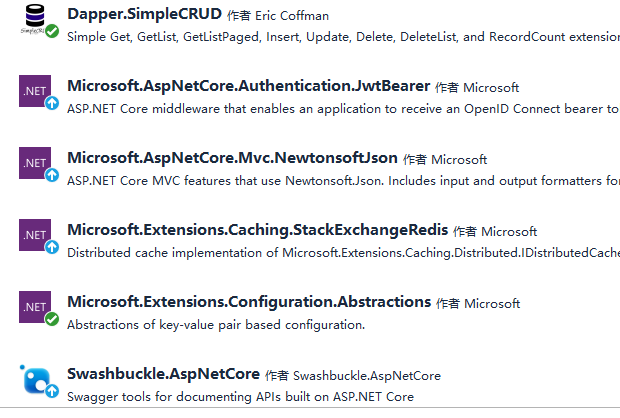The image size is (620, 418).
Task: Click the Configuration.Abstractions package .NET icon
Action: click(x=34, y=305)
